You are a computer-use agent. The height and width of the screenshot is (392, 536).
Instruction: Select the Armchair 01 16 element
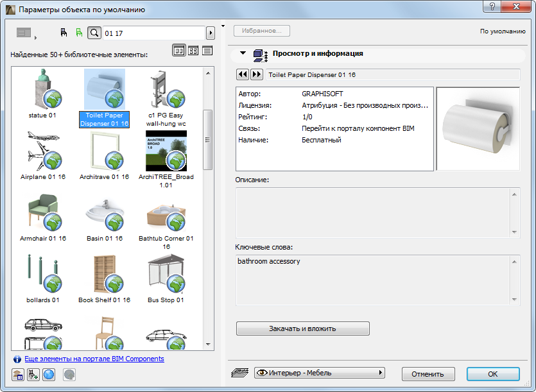pos(43,217)
